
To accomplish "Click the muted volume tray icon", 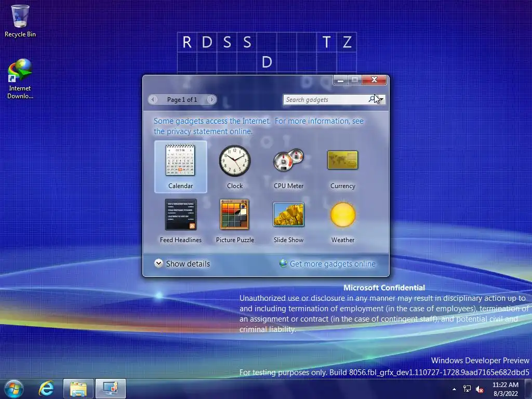I will [x=480, y=389].
